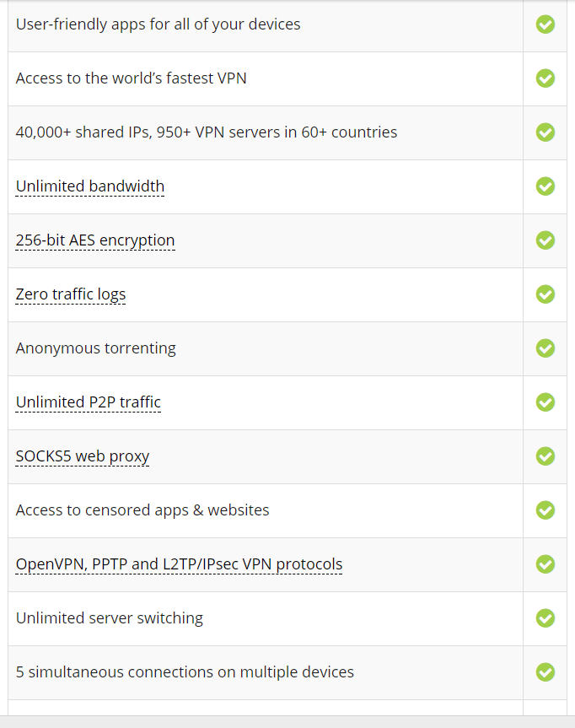Open the SOCKS5 web proxy link
575x728 pixels.
tap(83, 456)
